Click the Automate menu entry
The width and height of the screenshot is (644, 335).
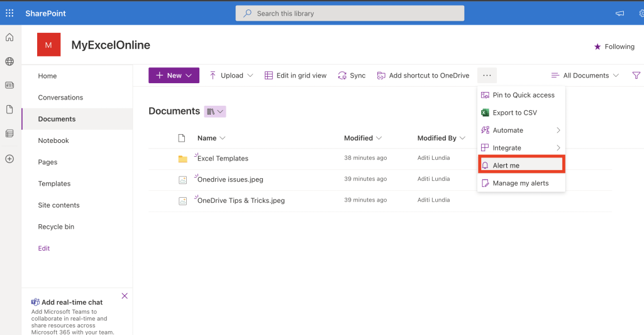[x=521, y=130]
